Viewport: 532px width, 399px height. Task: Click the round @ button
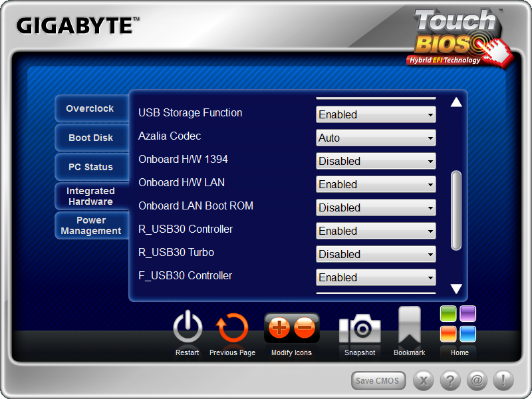click(477, 380)
